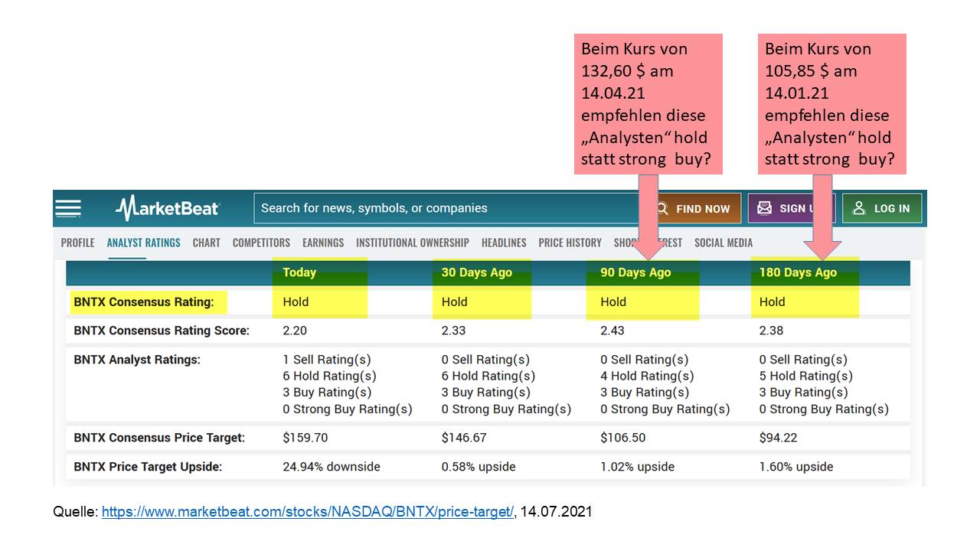
Task: Go to the SOCIAL MEDIA tab
Action: tap(724, 243)
